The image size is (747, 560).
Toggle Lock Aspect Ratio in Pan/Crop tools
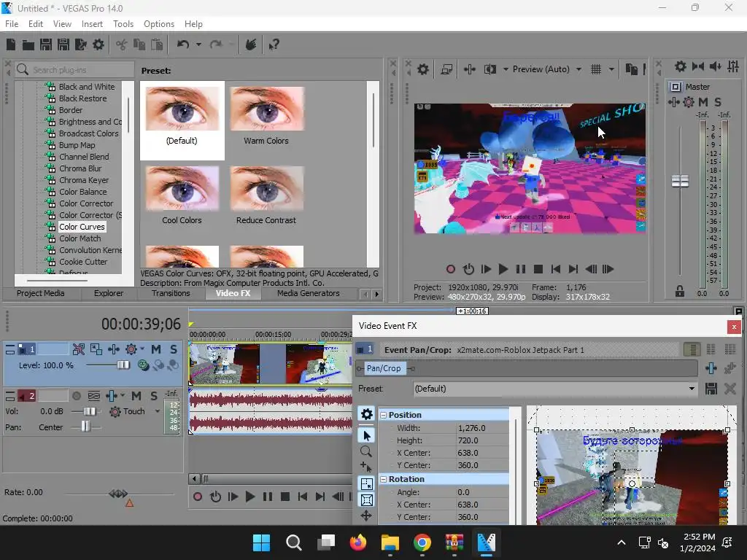(366, 500)
